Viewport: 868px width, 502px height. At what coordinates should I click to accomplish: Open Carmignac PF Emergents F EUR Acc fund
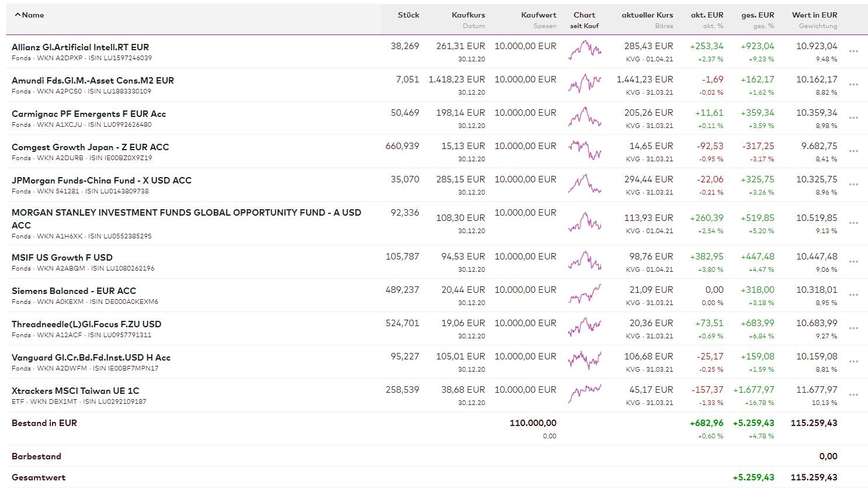tap(89, 114)
